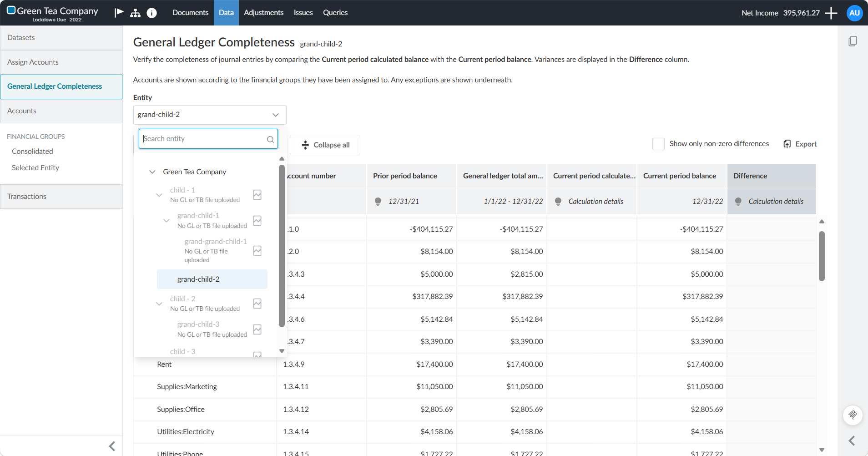
Task: Collapse the child - 1 tree node
Action: pos(159,195)
